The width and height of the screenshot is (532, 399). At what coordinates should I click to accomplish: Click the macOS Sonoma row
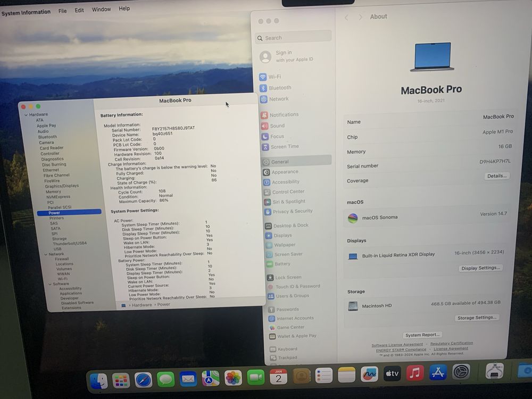(x=427, y=217)
